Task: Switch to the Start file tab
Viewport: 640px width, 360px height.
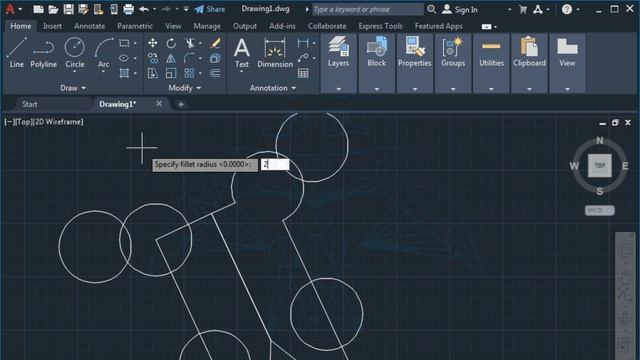Action: (x=30, y=104)
